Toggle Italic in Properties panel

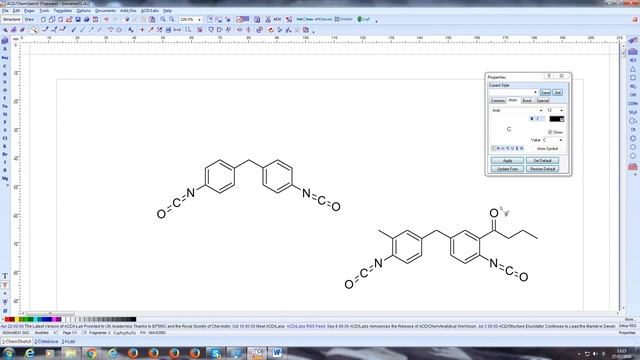pyautogui.click(x=538, y=119)
